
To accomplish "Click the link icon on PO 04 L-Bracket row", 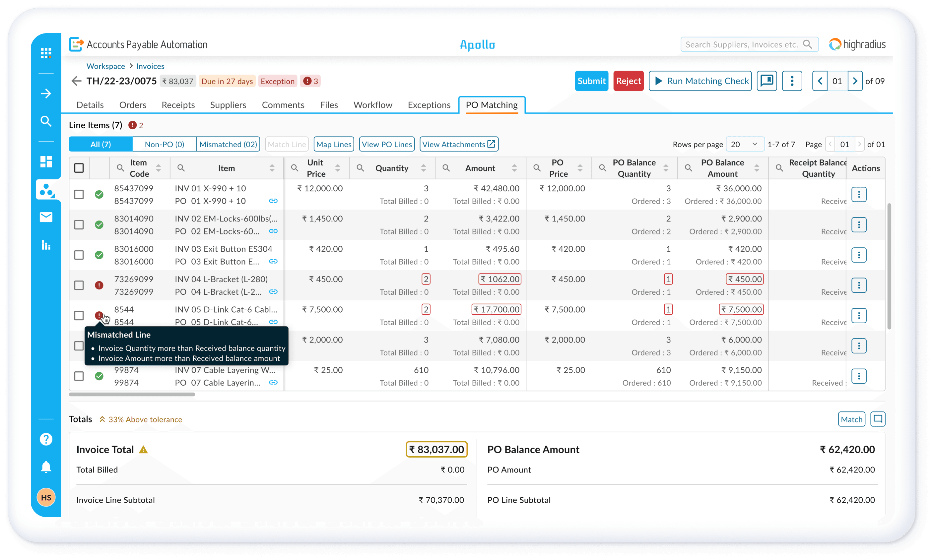I will [273, 292].
